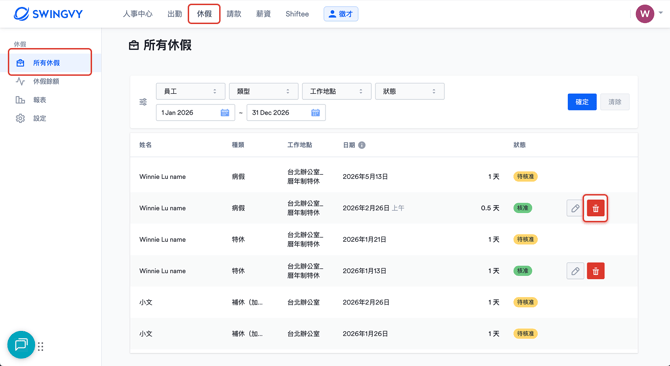Click Winnie Lu name in 2026年5月13日 row
The height and width of the screenshot is (366, 670).
162,177
